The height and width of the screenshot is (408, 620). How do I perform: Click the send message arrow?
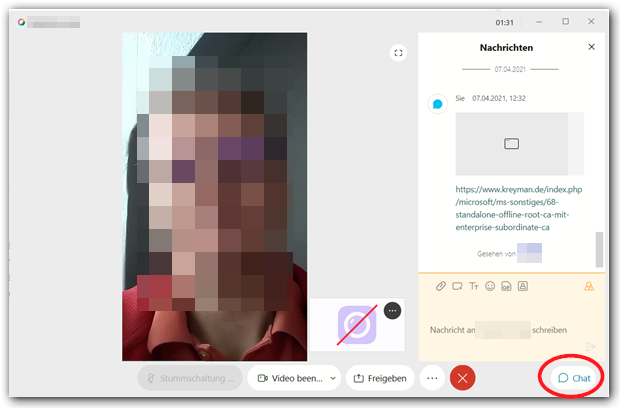[591, 346]
